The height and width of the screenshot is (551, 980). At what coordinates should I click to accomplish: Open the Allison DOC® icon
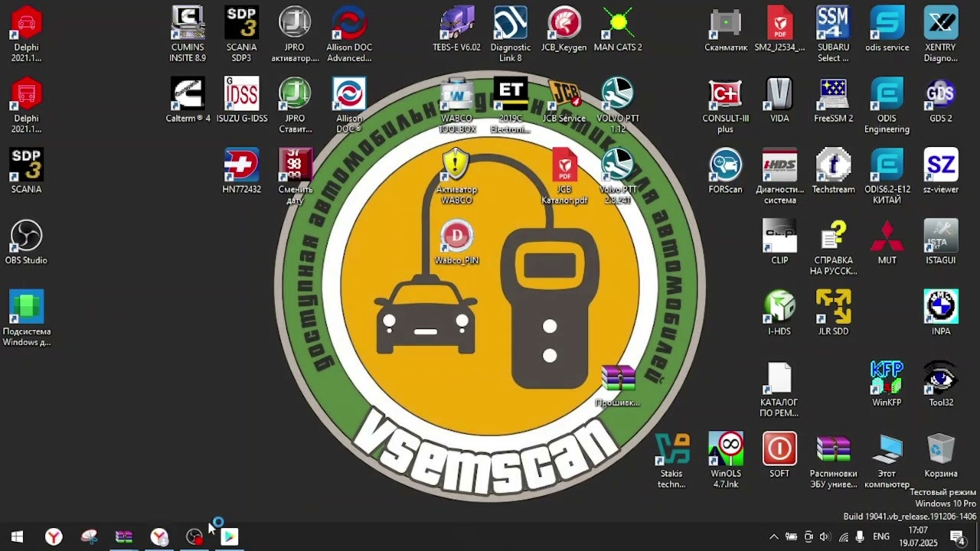[349, 105]
